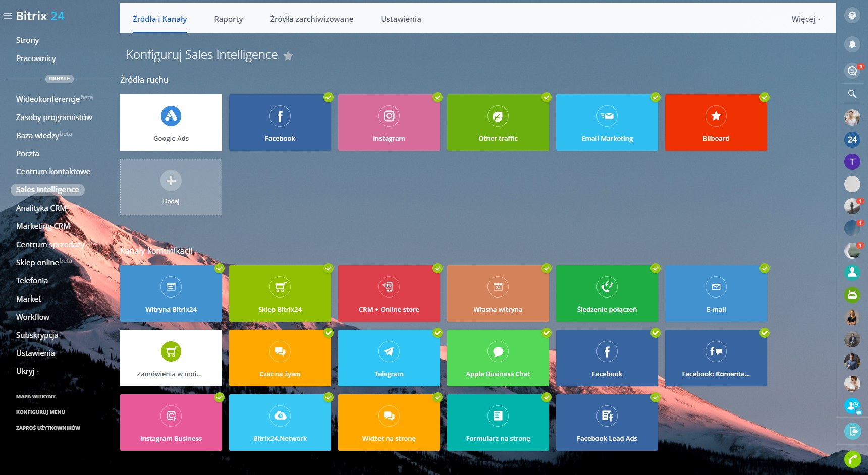Select Analityka CRM in the left menu
This screenshot has width=868, height=475.
(x=41, y=208)
